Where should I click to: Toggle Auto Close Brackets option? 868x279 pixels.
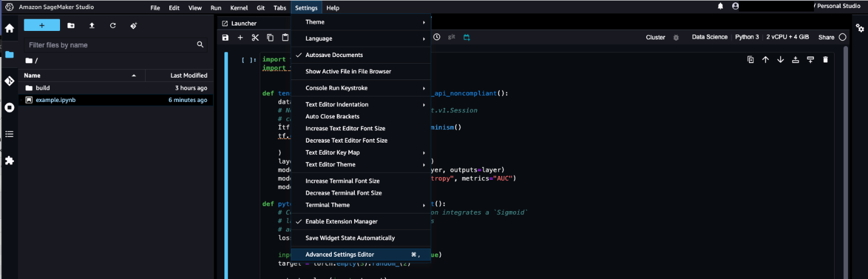click(x=361, y=116)
